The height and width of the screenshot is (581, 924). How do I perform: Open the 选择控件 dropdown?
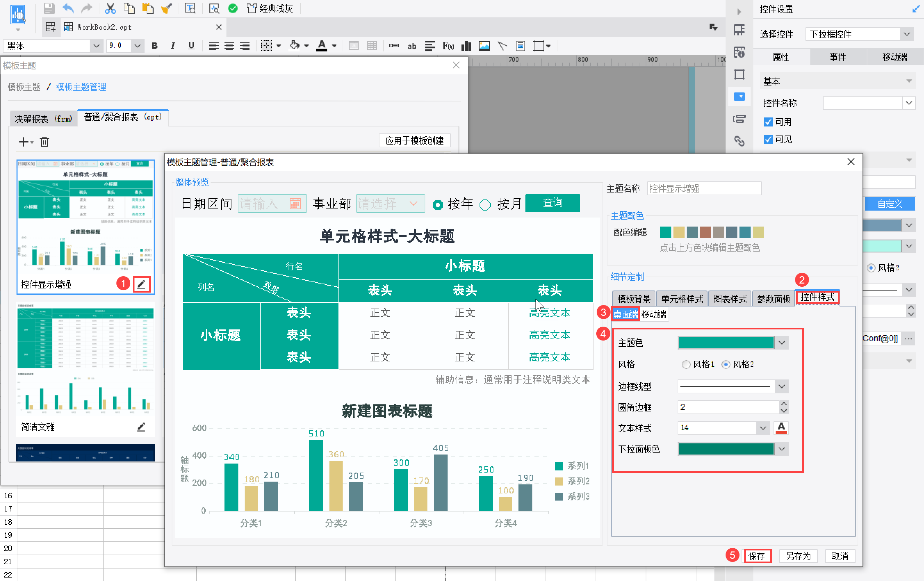tap(906, 34)
